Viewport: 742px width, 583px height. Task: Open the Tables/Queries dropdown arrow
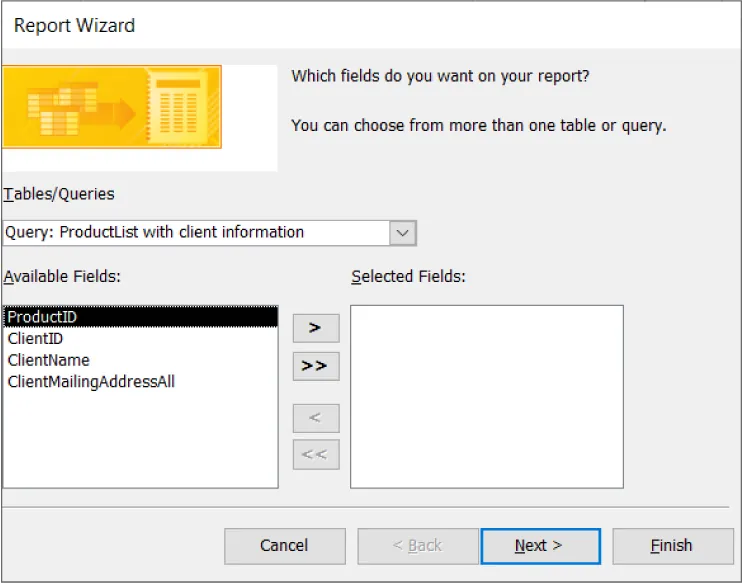tap(402, 233)
